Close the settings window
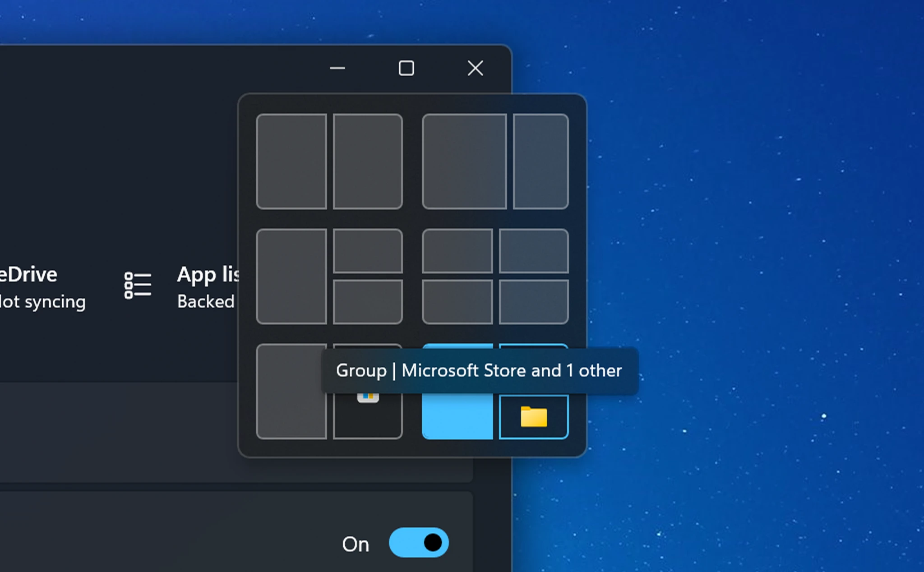The image size is (924, 572). [475, 69]
